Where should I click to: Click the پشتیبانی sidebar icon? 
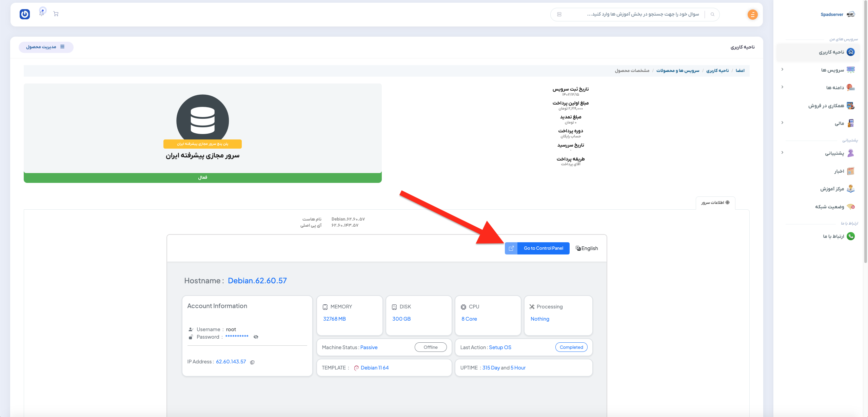(851, 153)
